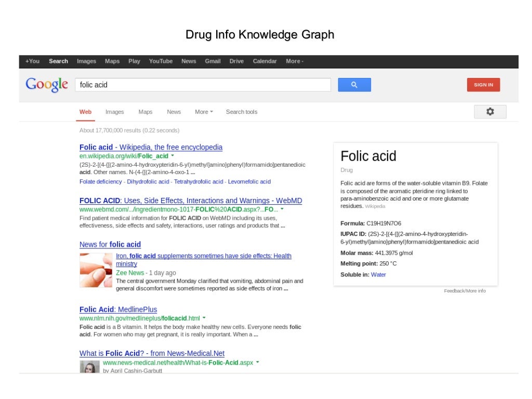Open News for folic acid link

[x=110, y=245]
